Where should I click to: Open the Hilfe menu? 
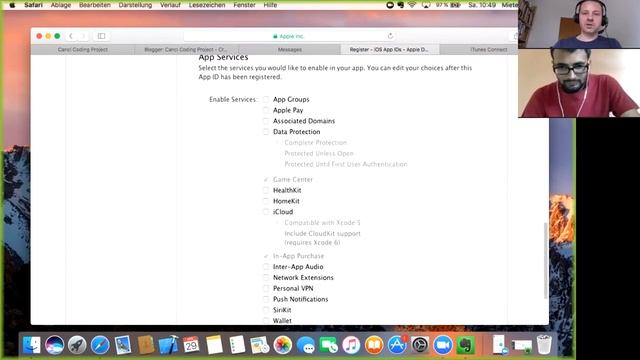click(x=270, y=5)
